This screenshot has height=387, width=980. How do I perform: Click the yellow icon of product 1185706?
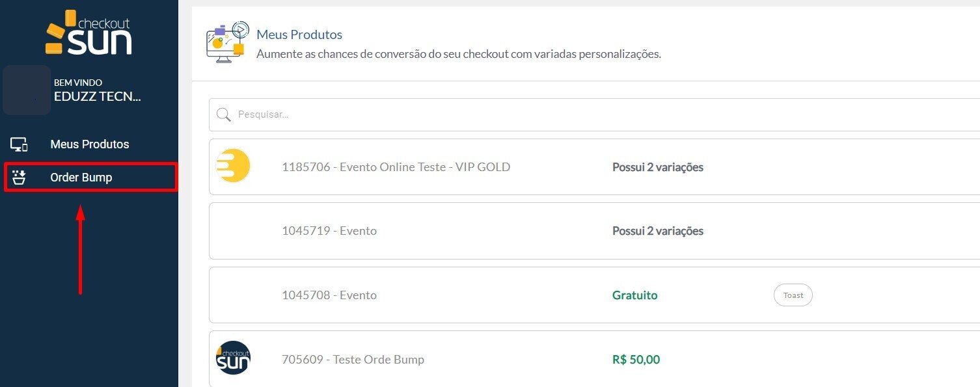coord(233,166)
